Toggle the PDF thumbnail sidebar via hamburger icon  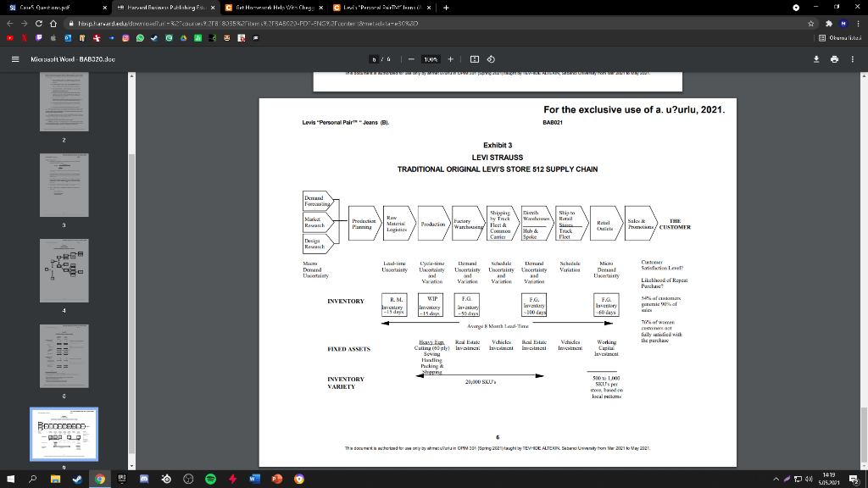(15, 59)
